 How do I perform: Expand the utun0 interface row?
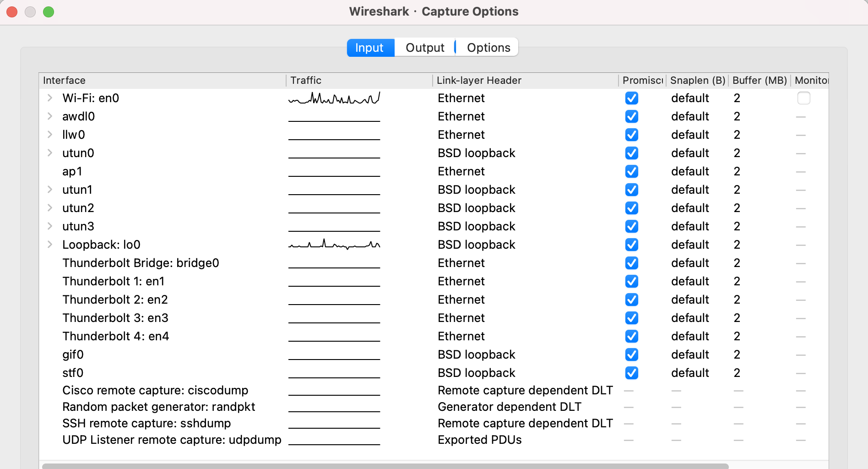[50, 153]
